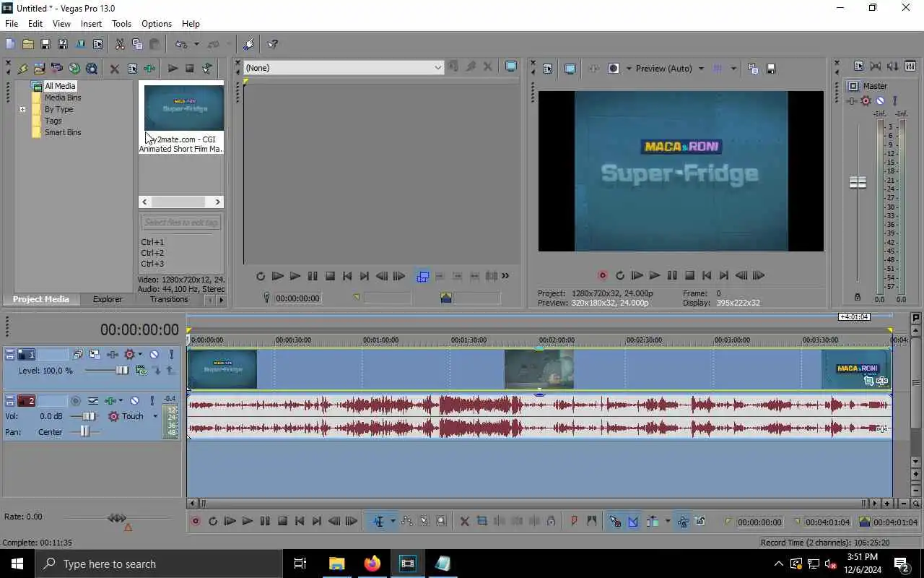Open the What's This help tool

272,44
